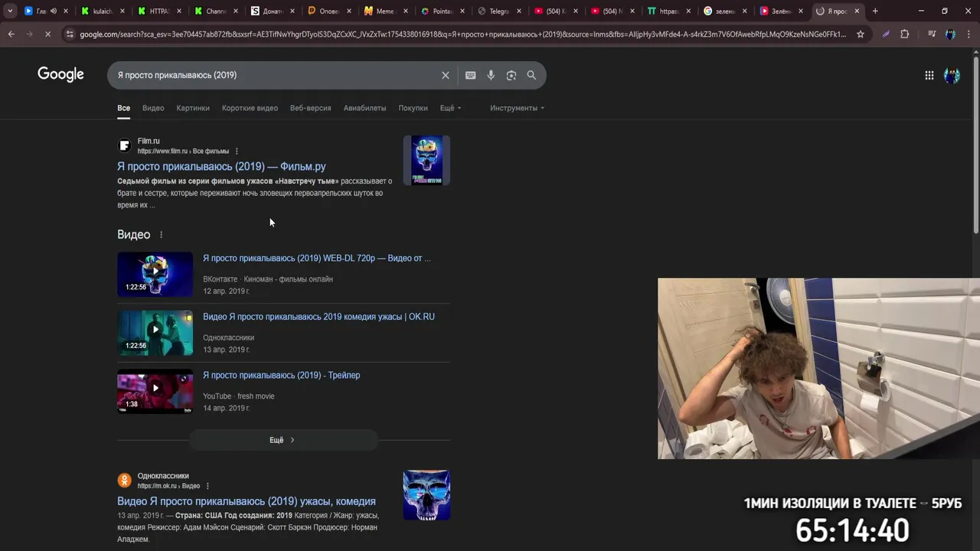This screenshot has height=551, width=980.
Task: Expand more videos with Ещё button
Action: (x=283, y=440)
